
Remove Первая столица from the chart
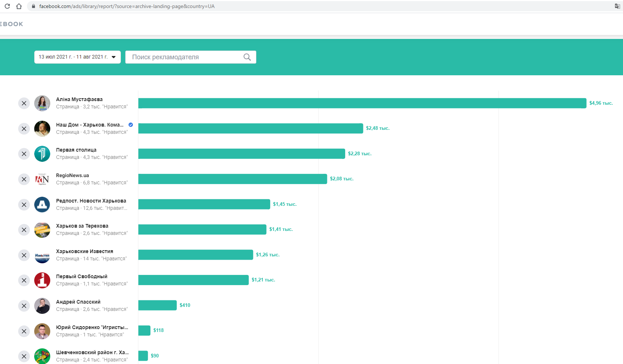click(x=24, y=154)
